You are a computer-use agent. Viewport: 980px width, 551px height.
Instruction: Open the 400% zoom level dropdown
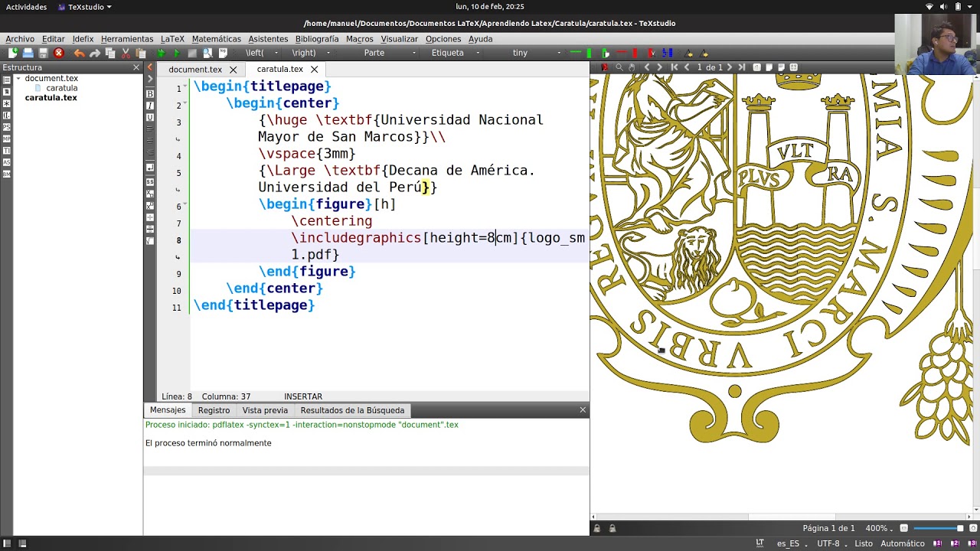(881, 528)
